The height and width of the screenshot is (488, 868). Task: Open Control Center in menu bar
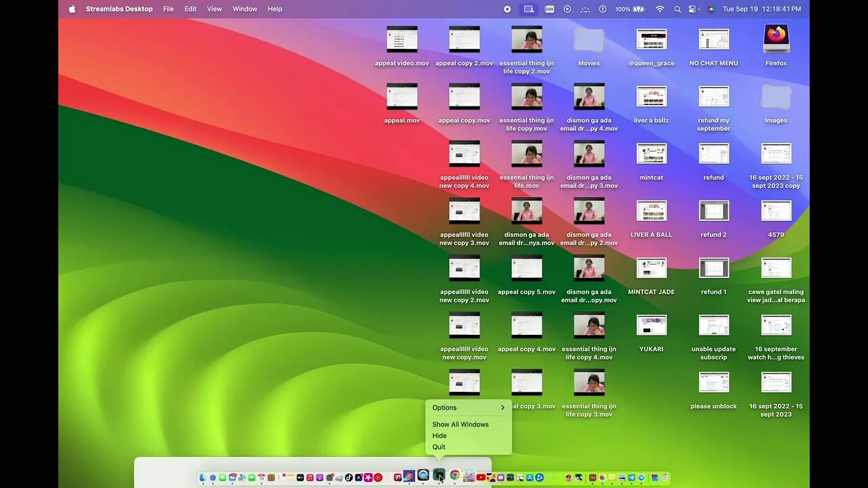coord(692,9)
